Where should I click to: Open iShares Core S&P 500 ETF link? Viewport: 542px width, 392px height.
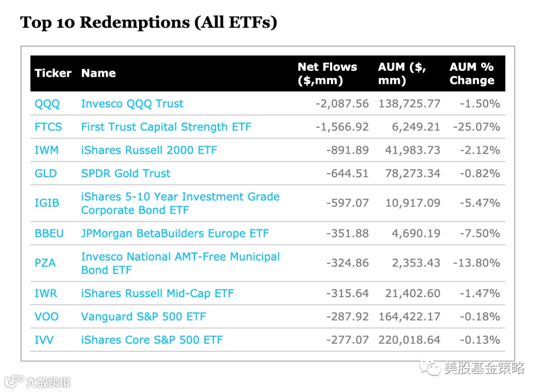[152, 340]
